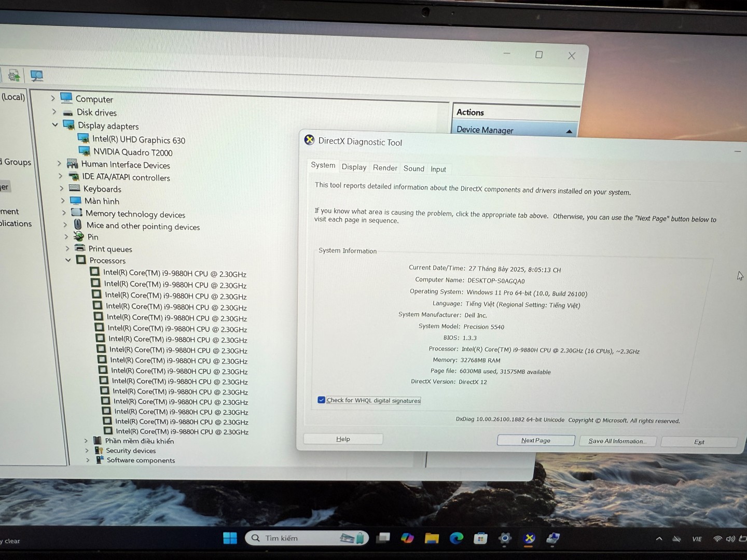Viewport: 747px width, 560px height.
Task: Open the Render tab in DxDiag
Action: click(385, 167)
